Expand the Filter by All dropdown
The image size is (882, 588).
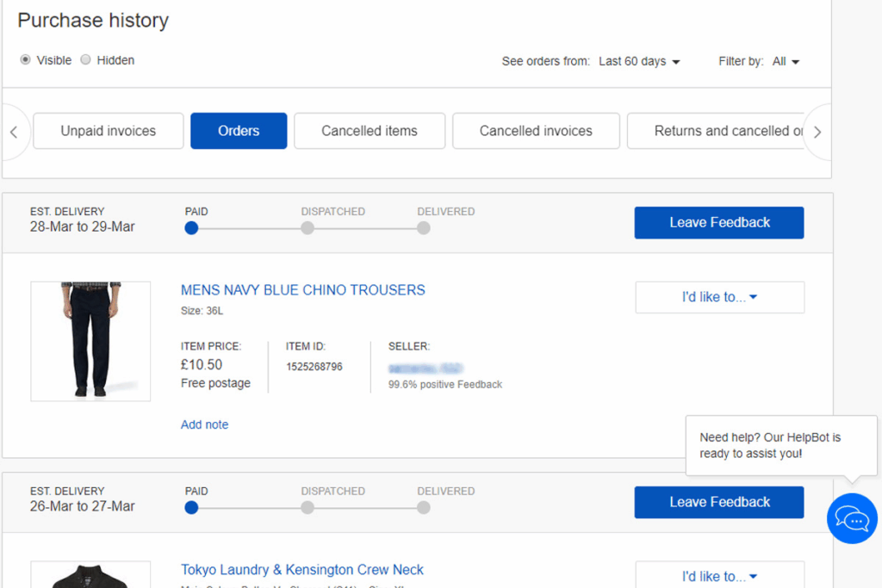click(x=786, y=61)
